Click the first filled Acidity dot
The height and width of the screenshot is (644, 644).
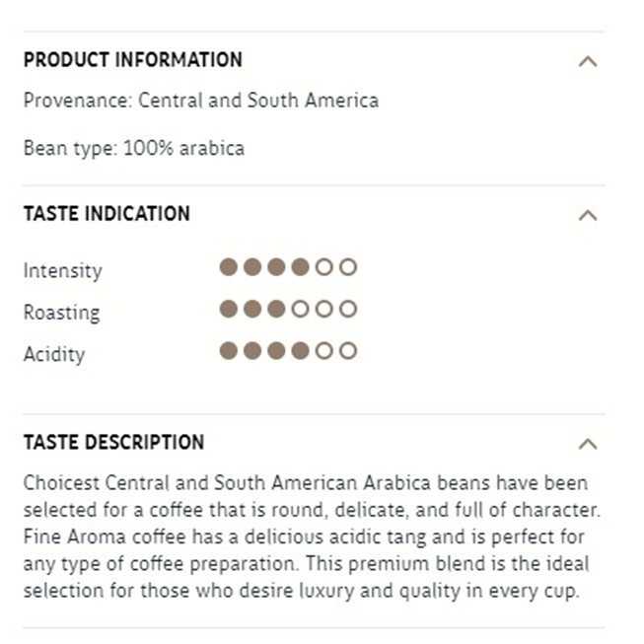[229, 351]
